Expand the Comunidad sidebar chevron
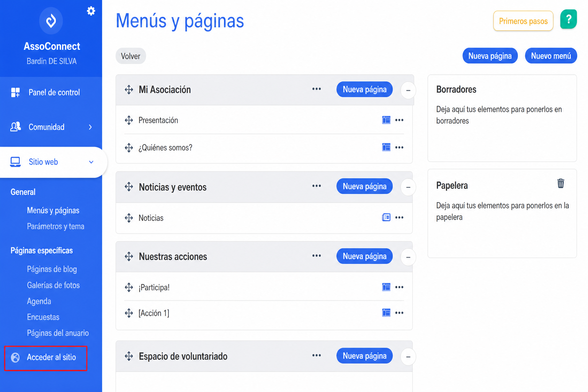This screenshot has height=392, width=588. click(90, 127)
